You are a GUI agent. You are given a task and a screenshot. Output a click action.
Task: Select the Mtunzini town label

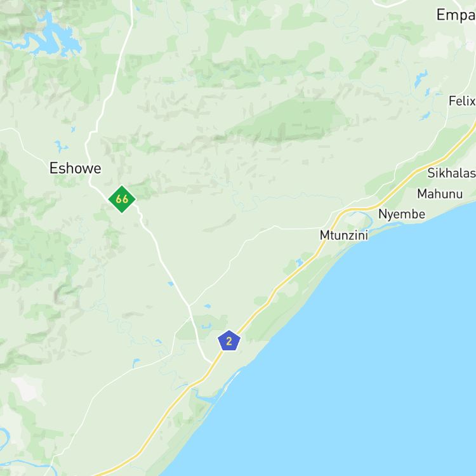pos(344,235)
